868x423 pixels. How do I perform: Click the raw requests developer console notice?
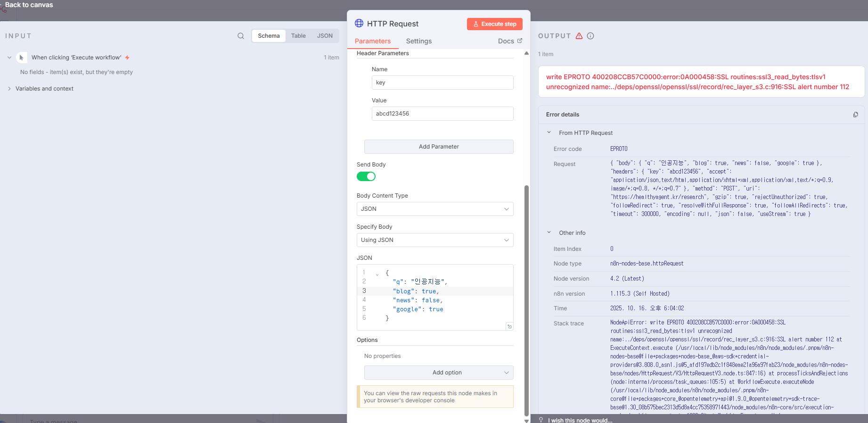click(x=435, y=397)
